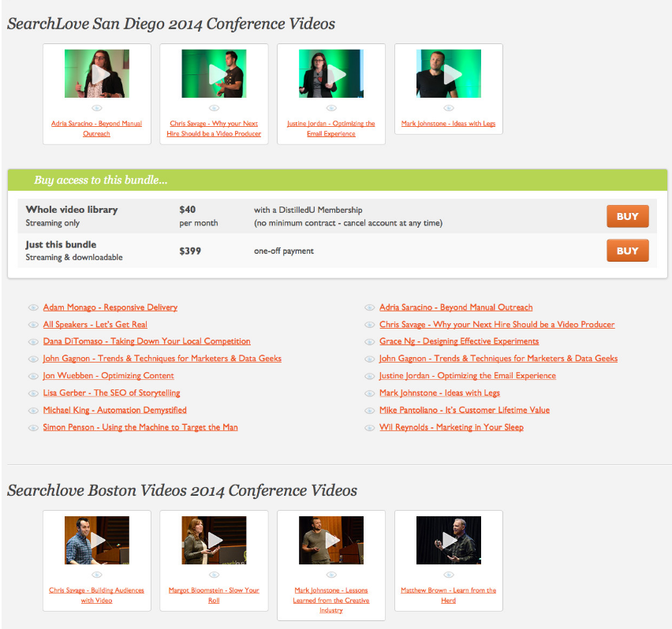Play Chris Savage Video Producer thumbnail
Viewport: 672px width, 629px height.
tap(214, 73)
